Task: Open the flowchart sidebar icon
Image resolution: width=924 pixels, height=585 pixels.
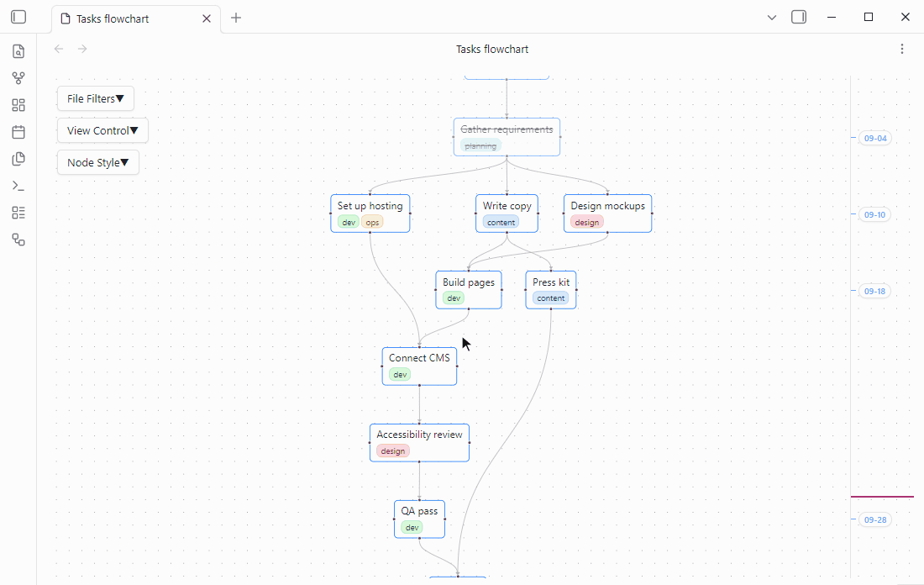Action: pos(18,240)
